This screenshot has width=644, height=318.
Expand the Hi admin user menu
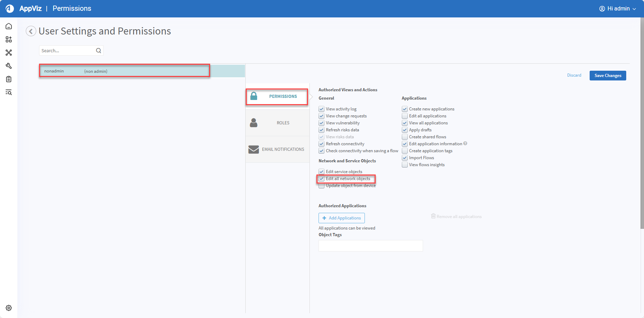(x=618, y=9)
